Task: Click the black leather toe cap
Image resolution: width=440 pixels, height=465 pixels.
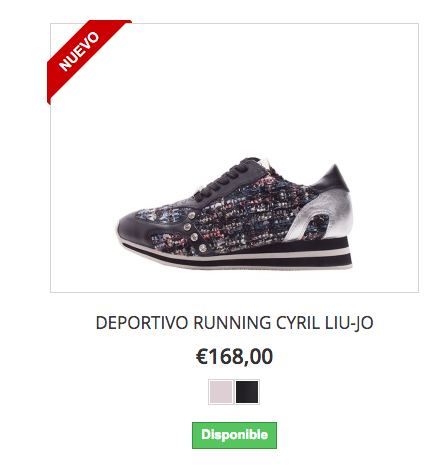Action: 135,228
